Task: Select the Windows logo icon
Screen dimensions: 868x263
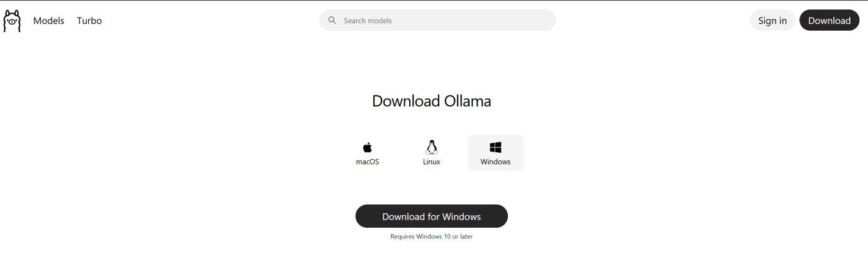Action: tap(495, 147)
